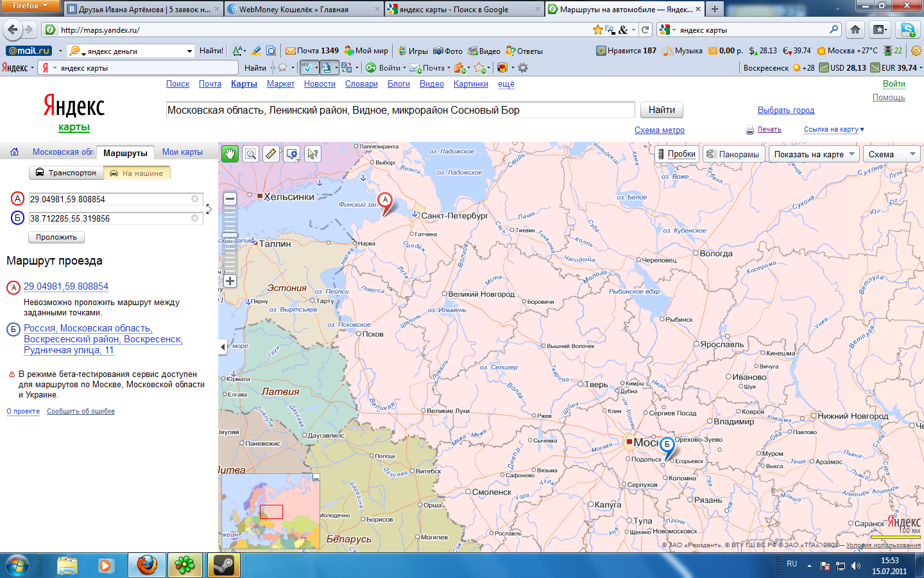Open Yandex Bar settings gear

523,67
